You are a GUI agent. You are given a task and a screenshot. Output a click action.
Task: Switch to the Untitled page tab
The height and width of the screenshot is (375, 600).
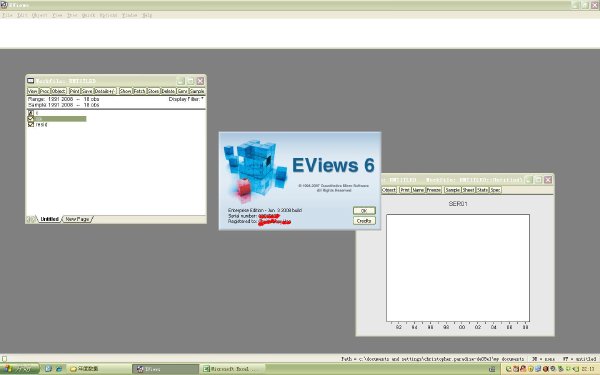pos(49,219)
